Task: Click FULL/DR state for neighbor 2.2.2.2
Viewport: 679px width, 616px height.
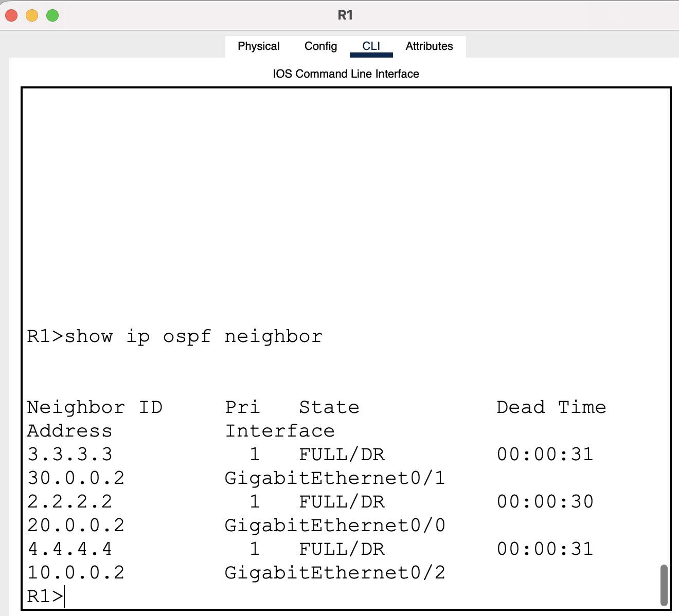Action: pos(342,502)
